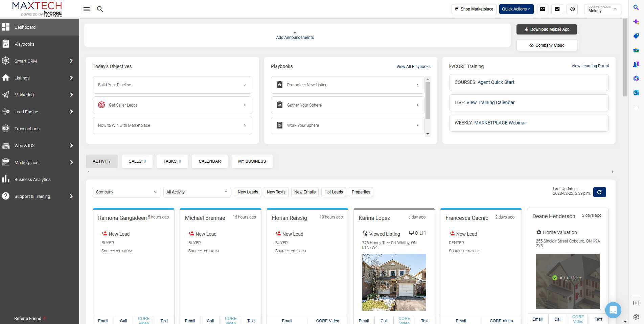
Task: Toggle the Properties filter
Action: coord(361,192)
